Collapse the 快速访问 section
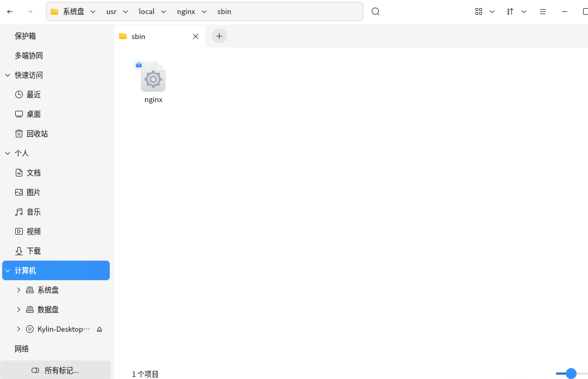588x379 pixels. point(8,75)
